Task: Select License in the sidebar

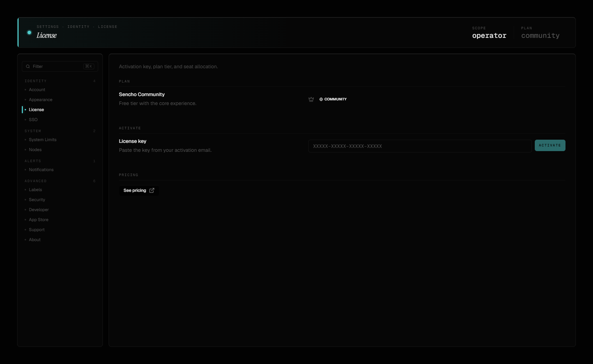Action: (36, 110)
